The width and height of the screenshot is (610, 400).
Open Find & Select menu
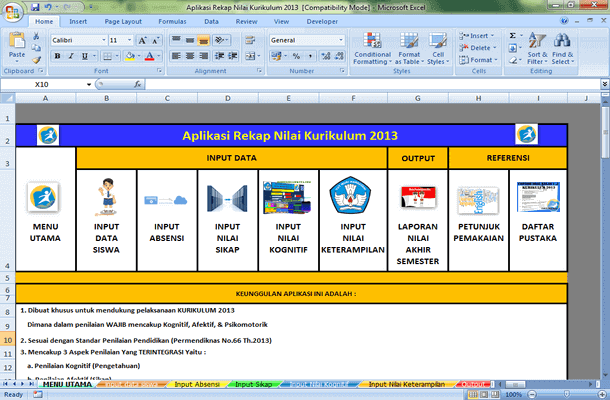563,48
